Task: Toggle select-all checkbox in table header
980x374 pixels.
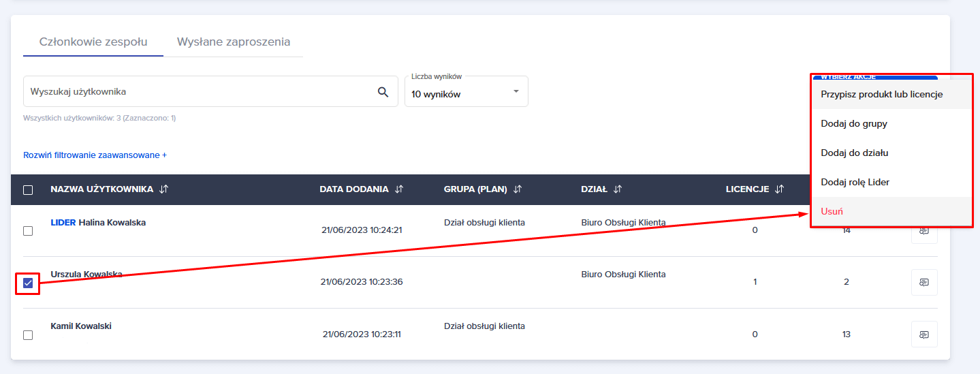Action: coord(28,190)
